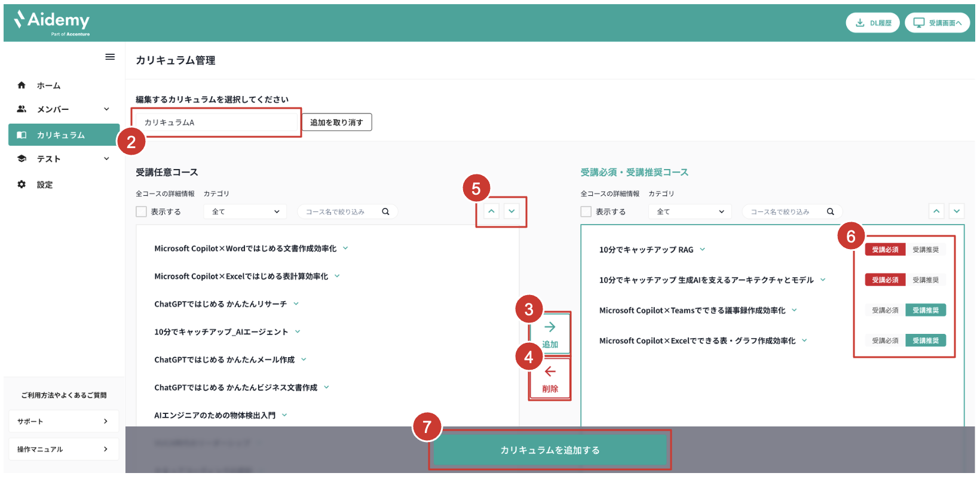Click the search icon in left course filter
The image size is (980, 479).
click(385, 211)
